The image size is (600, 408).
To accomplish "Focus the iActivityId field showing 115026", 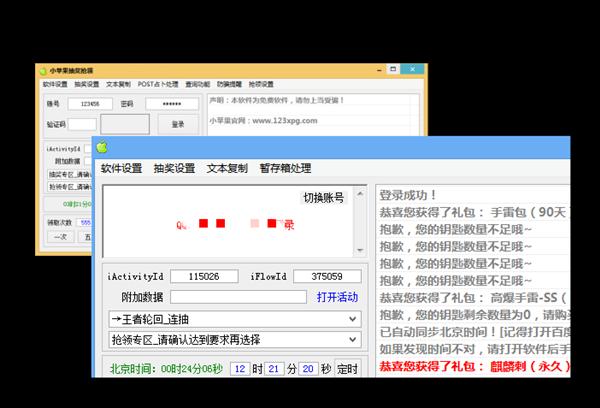I will 204,276.
